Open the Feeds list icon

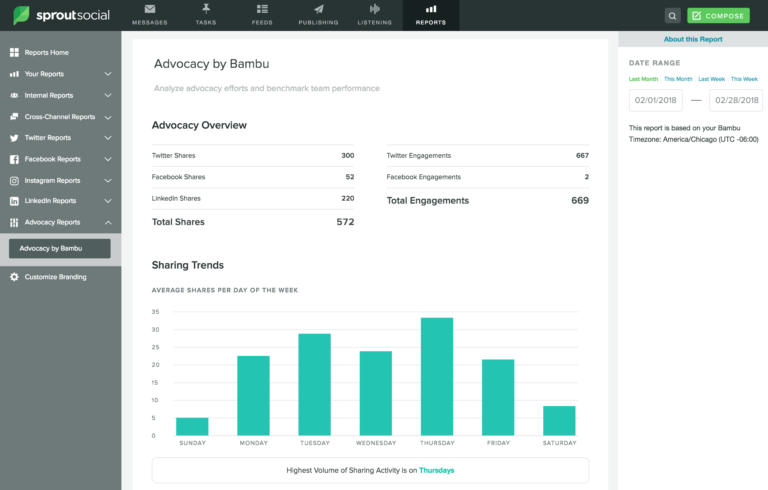[x=262, y=9]
